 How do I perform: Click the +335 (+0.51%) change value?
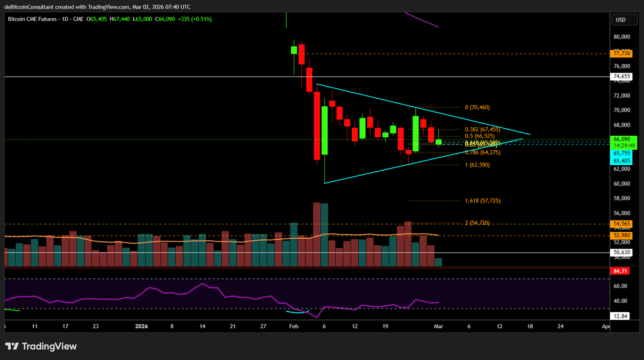click(x=194, y=19)
